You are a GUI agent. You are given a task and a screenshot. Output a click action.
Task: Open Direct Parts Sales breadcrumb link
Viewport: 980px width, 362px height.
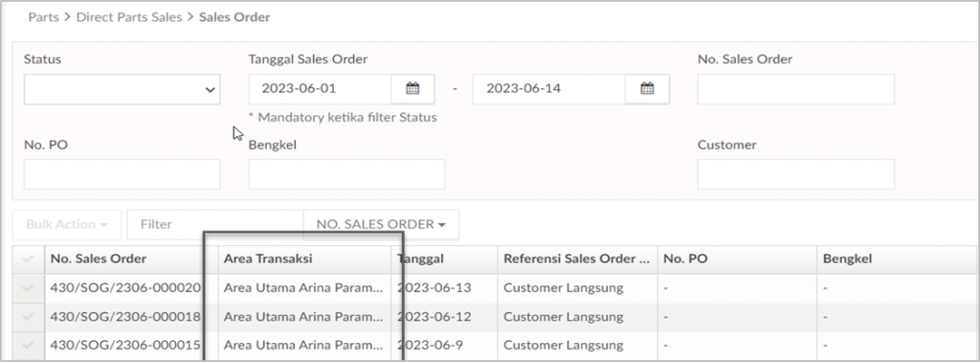pyautogui.click(x=129, y=17)
